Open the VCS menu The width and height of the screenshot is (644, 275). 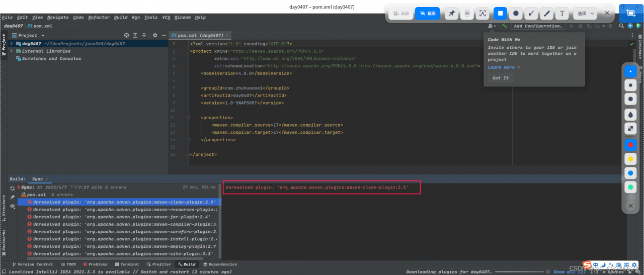166,17
